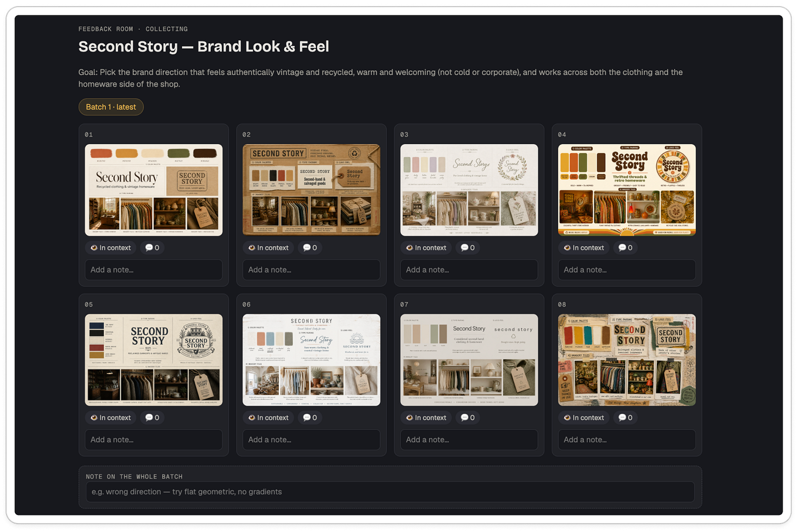View option 02 in context
Screen dimensions: 799x532
coord(268,248)
